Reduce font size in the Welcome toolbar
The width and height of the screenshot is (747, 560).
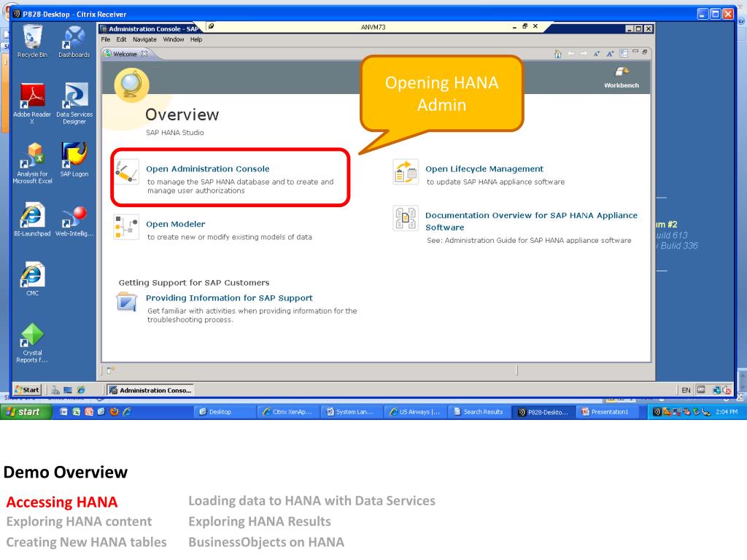pyautogui.click(x=597, y=54)
